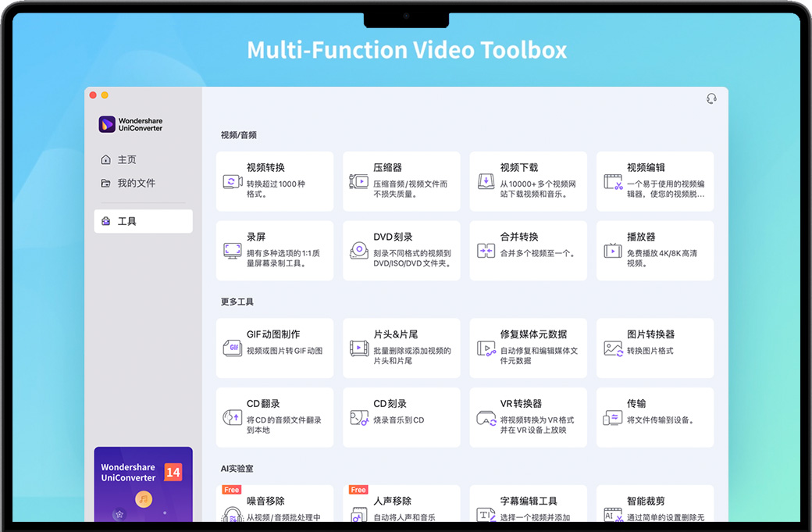The height and width of the screenshot is (532, 812).
Task: Open the 视频转换 tool card title
Action: 265,167
